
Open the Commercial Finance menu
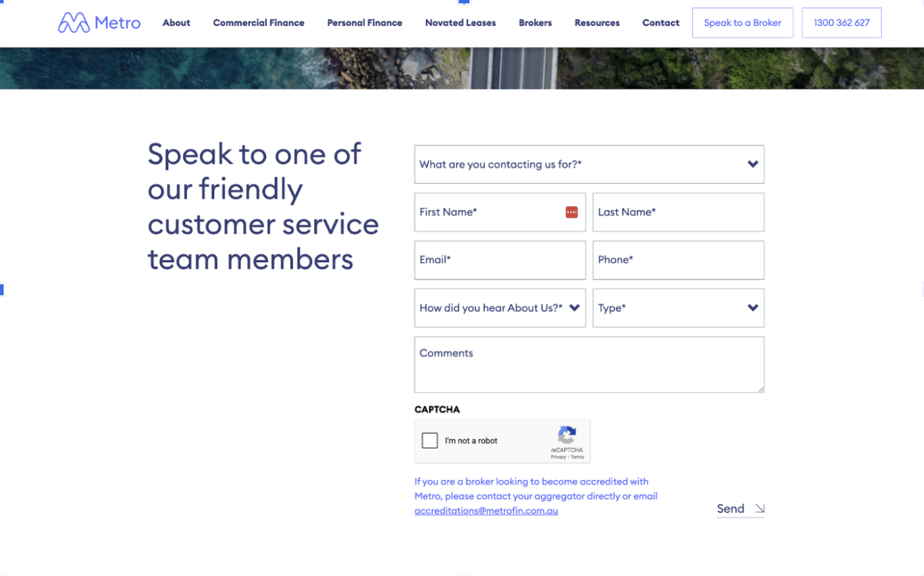pos(258,22)
